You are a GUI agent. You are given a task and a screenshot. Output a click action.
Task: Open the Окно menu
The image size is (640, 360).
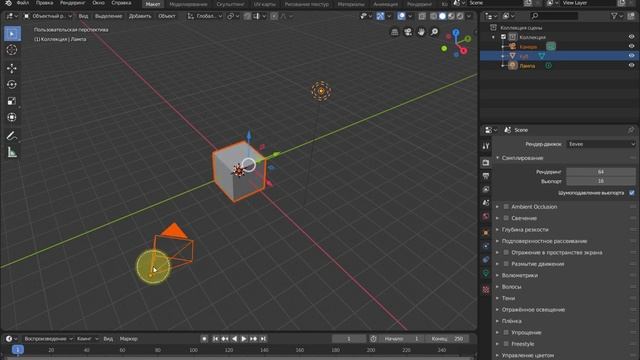pyautogui.click(x=98, y=3)
